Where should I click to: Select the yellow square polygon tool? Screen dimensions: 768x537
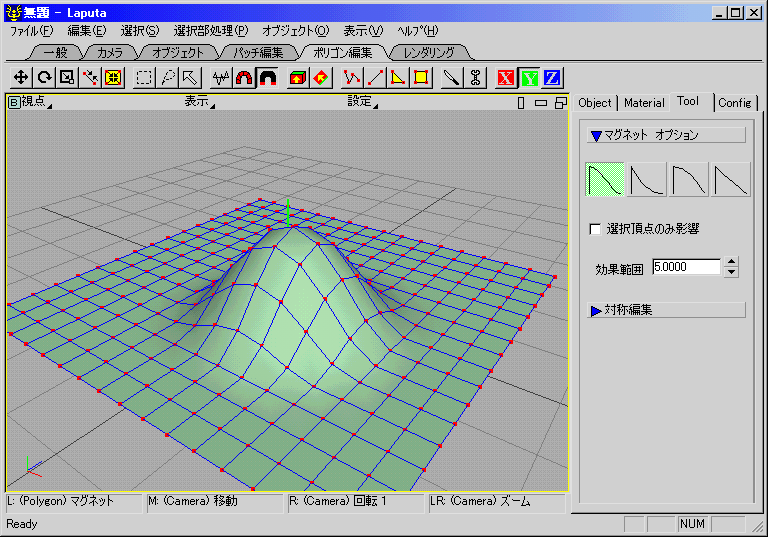pyautogui.click(x=421, y=77)
